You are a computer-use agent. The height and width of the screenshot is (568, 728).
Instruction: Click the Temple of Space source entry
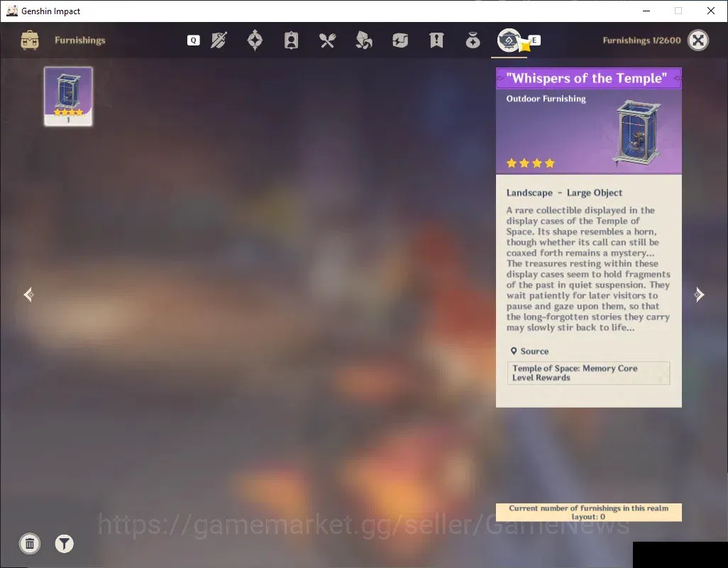click(x=588, y=373)
